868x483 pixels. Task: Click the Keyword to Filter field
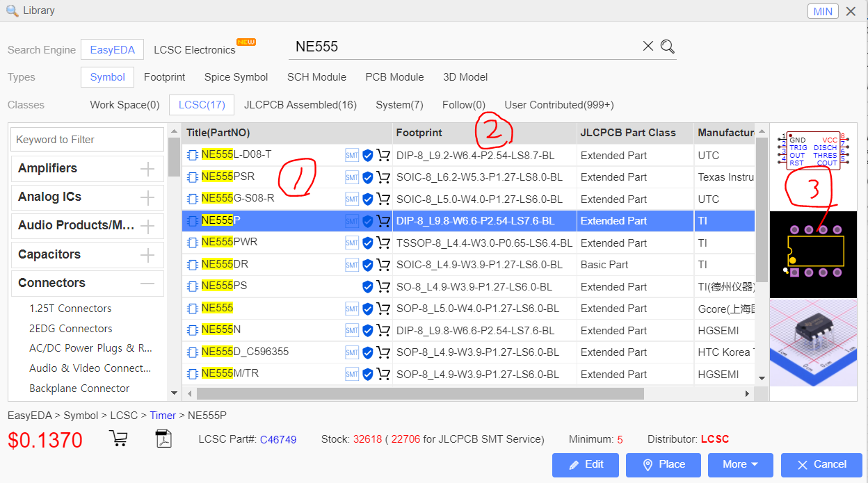click(88, 140)
